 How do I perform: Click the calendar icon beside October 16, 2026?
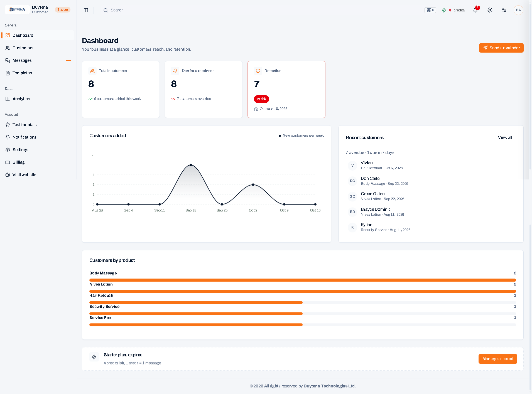(x=256, y=109)
